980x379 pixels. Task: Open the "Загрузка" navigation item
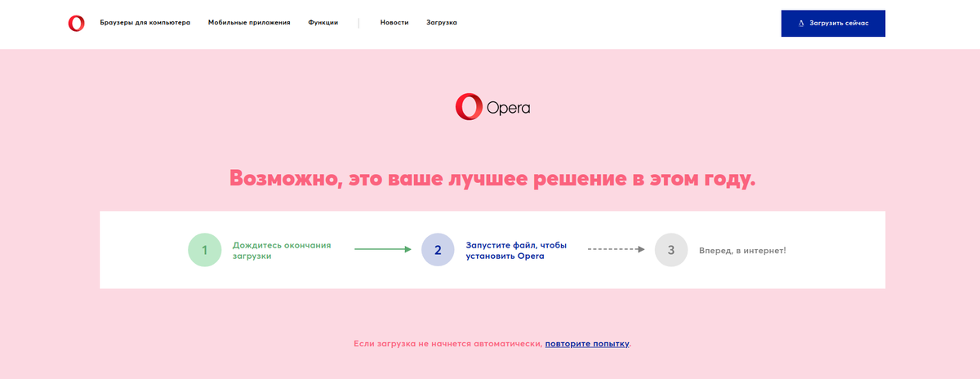[x=442, y=23]
